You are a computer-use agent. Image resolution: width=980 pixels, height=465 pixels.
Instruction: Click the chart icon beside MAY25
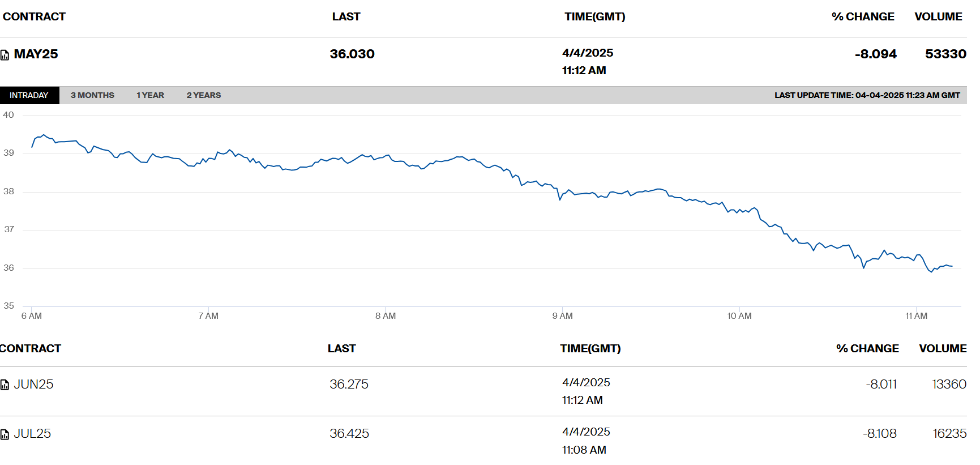(x=5, y=55)
